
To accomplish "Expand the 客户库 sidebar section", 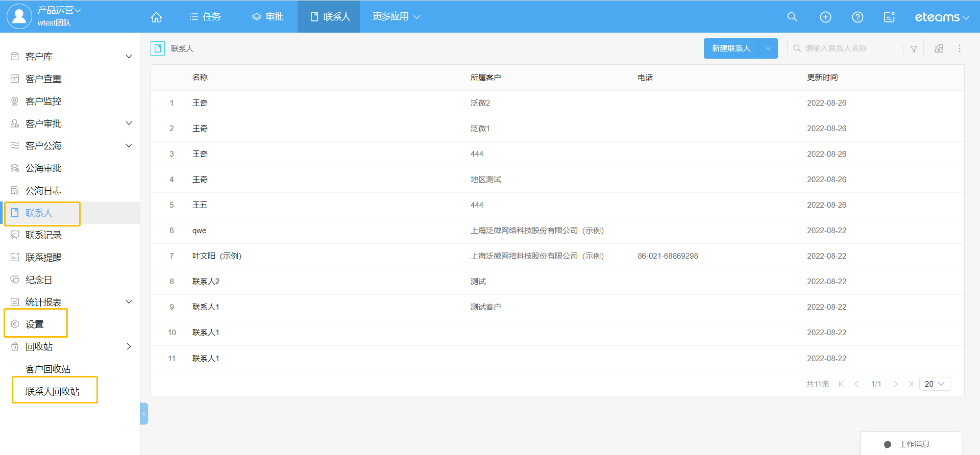I will [129, 56].
